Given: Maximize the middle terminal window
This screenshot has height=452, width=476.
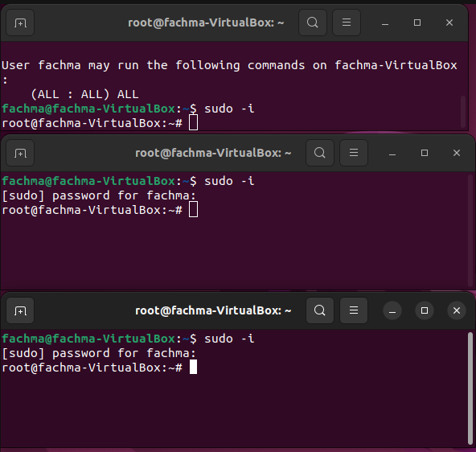Looking at the screenshot, I should pos(425,153).
